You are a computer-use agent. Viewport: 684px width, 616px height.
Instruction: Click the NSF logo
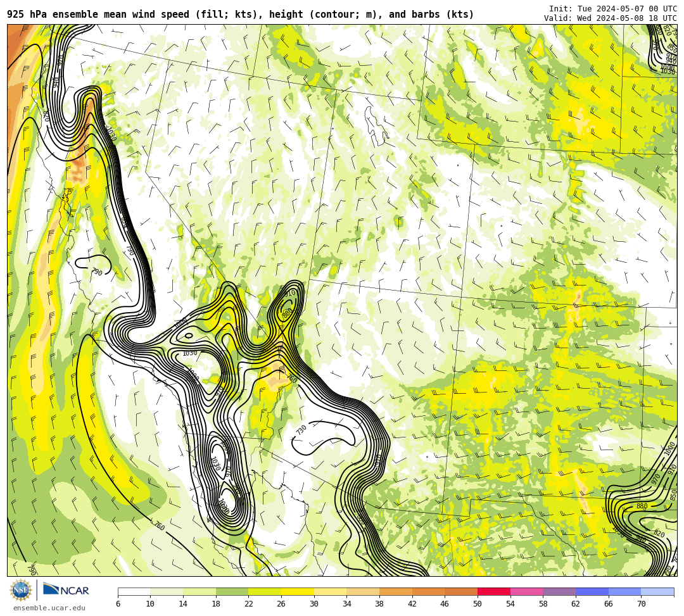[21, 590]
